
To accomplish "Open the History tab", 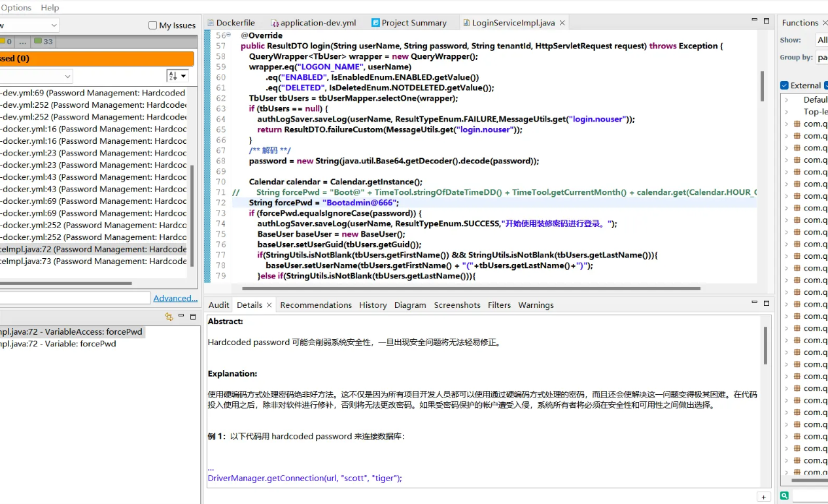I will click(x=373, y=305).
